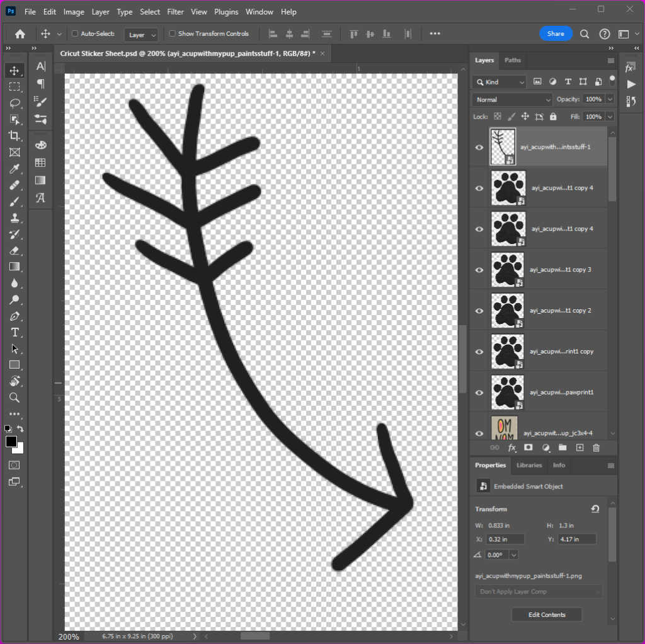Image resolution: width=645 pixels, height=644 pixels.
Task: Click the Share button
Action: click(556, 34)
